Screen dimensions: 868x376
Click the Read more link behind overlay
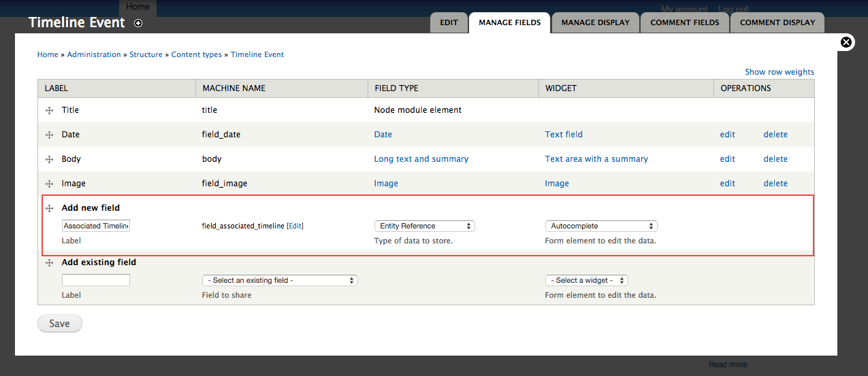728,364
